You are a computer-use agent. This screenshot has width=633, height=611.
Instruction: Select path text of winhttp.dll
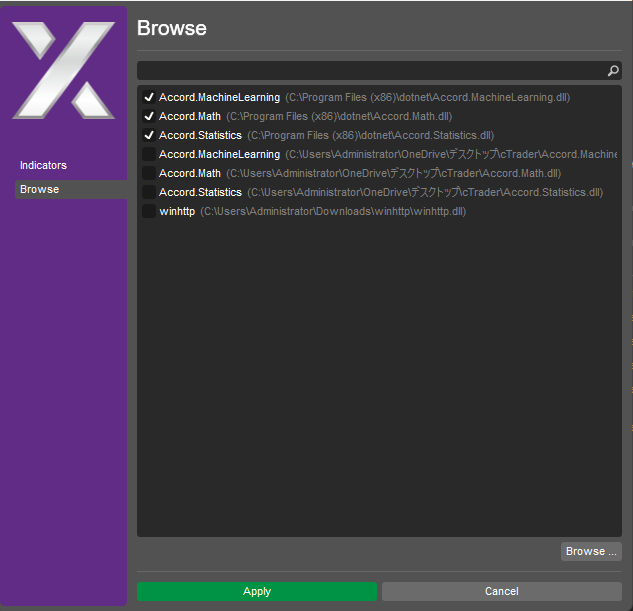tap(333, 211)
